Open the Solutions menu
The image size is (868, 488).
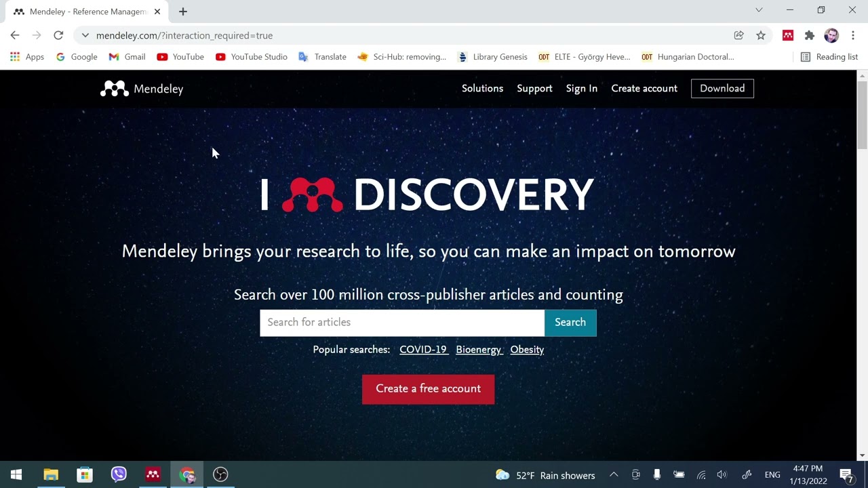pos(482,89)
